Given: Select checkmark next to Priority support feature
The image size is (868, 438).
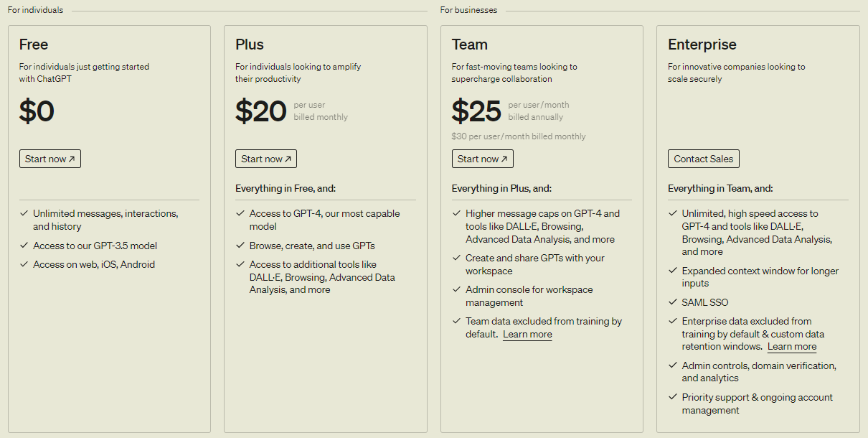Looking at the screenshot, I should pos(673,397).
